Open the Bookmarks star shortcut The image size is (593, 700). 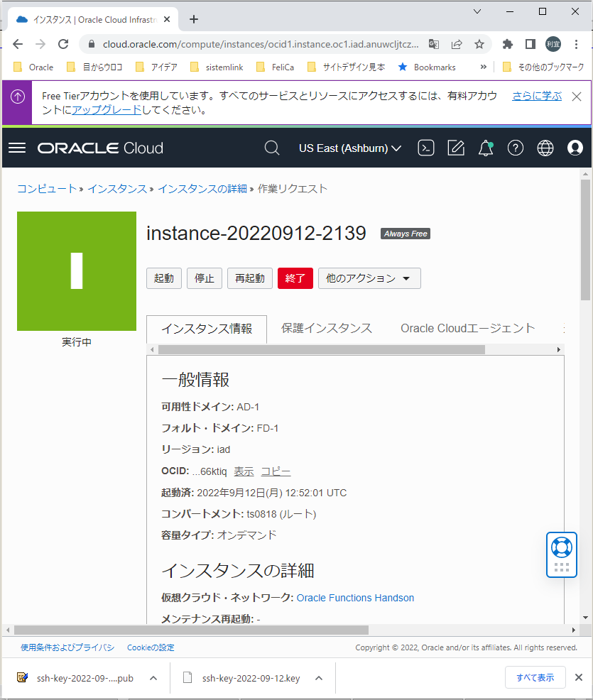tap(427, 67)
